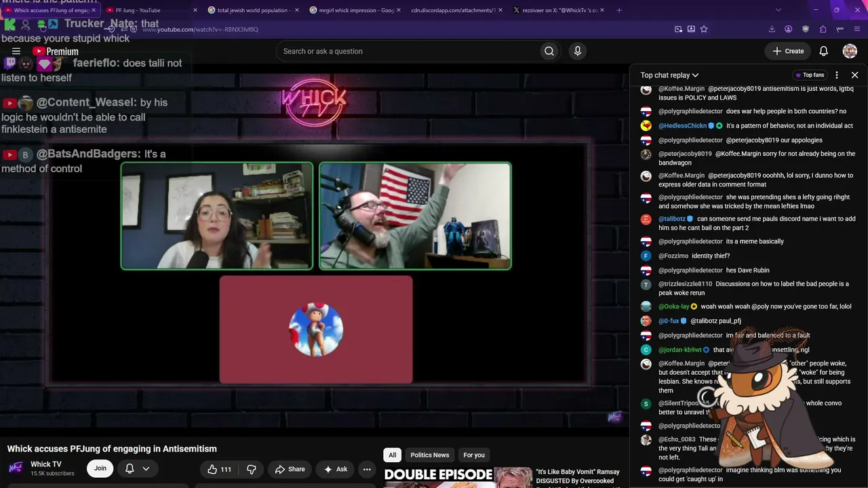
Task: Click @Ooka-lay's chat author name
Action: [673, 306]
